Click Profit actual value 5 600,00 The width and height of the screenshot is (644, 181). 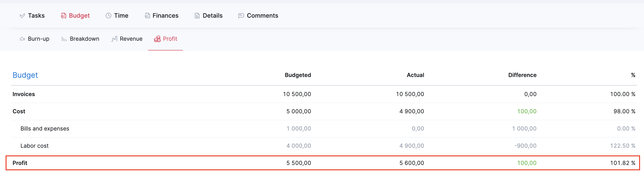tap(412, 163)
